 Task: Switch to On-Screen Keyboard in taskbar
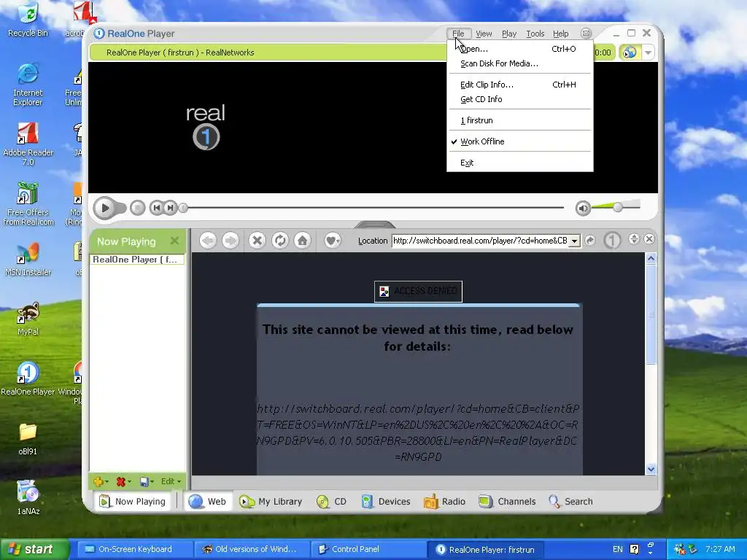(133, 549)
